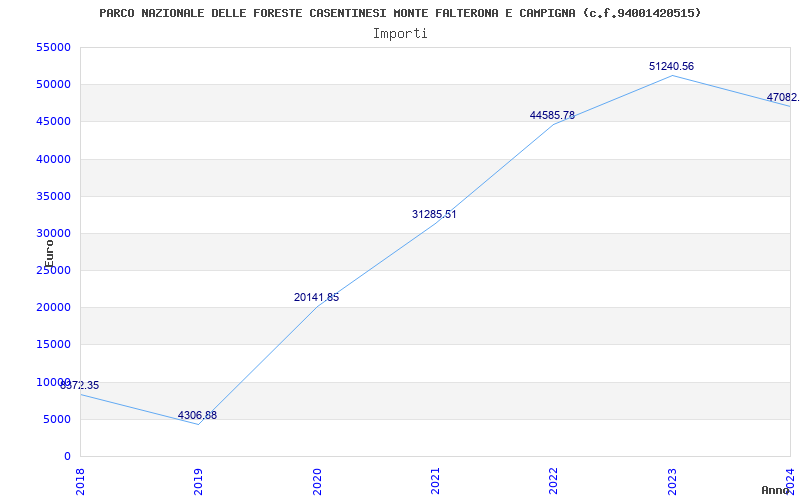Click the 30000 y-axis tick label
The height and width of the screenshot is (500, 800).
click(x=53, y=233)
